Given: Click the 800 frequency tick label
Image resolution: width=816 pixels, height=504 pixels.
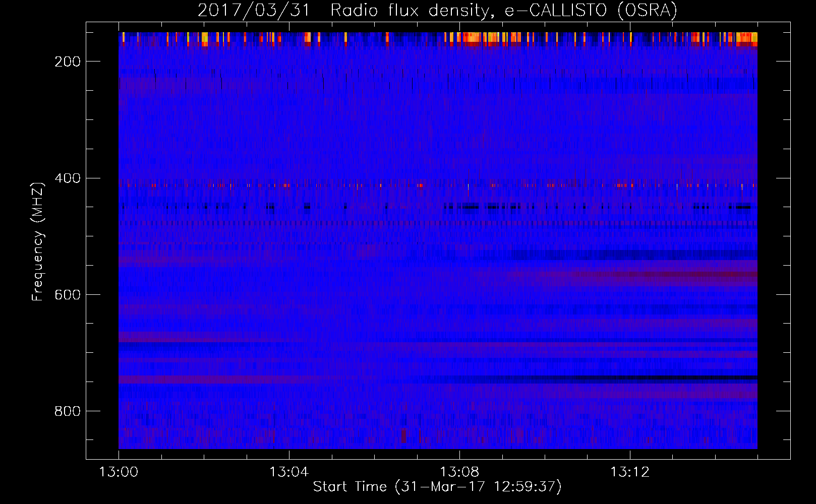Looking at the screenshot, I should coord(68,411).
